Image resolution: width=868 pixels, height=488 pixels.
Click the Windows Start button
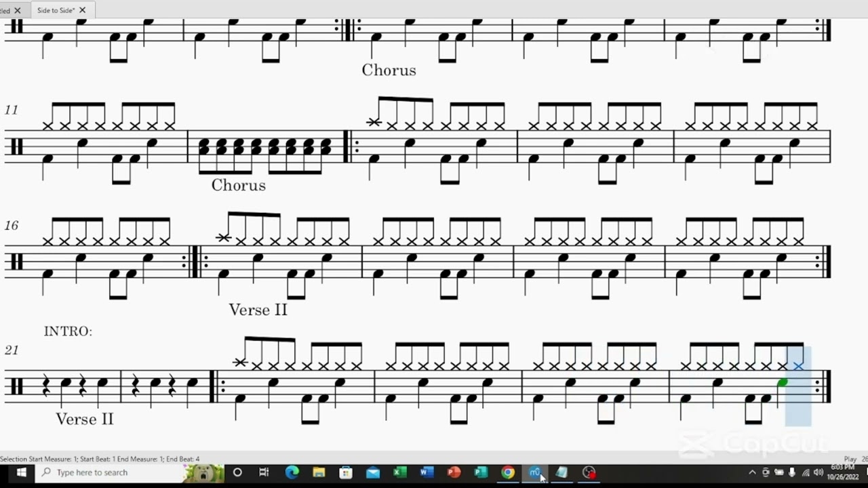point(21,472)
